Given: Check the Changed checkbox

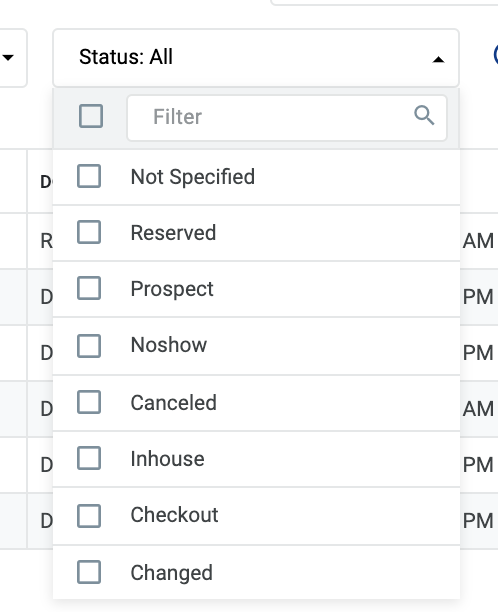Looking at the screenshot, I should [89, 572].
